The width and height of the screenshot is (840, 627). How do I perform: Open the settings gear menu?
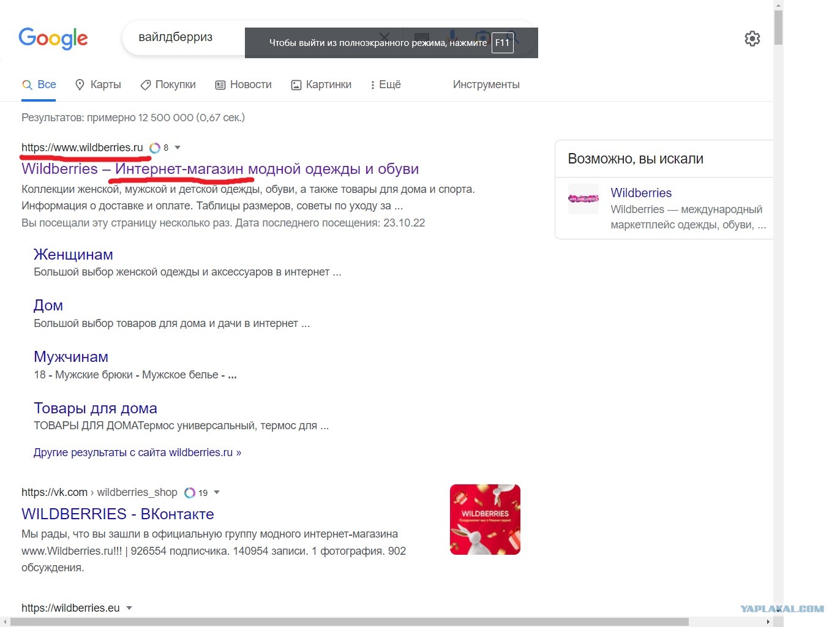[752, 39]
